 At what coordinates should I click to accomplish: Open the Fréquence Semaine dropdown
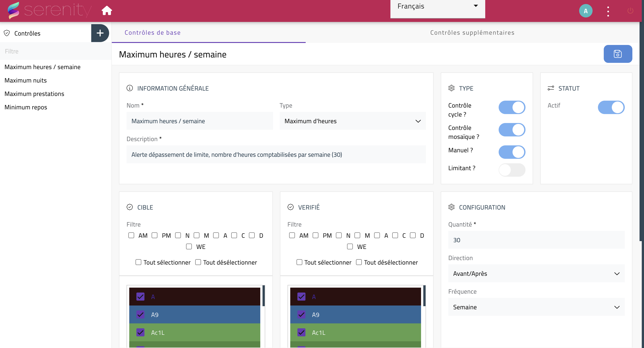[x=536, y=307]
